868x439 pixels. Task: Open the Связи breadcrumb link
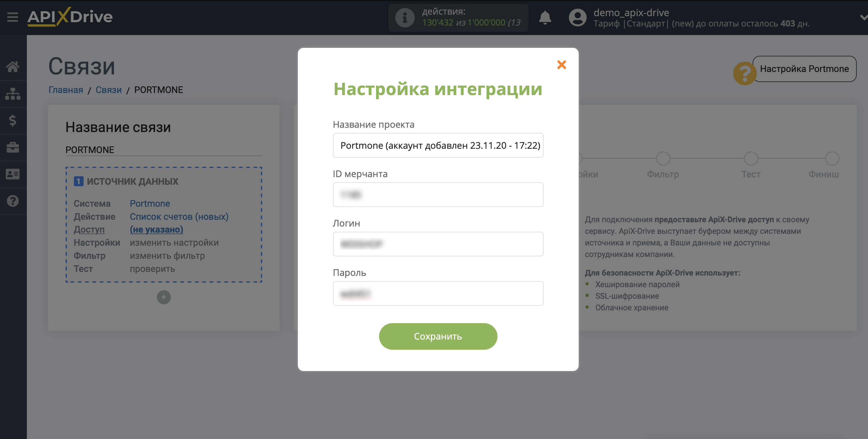pyautogui.click(x=109, y=90)
